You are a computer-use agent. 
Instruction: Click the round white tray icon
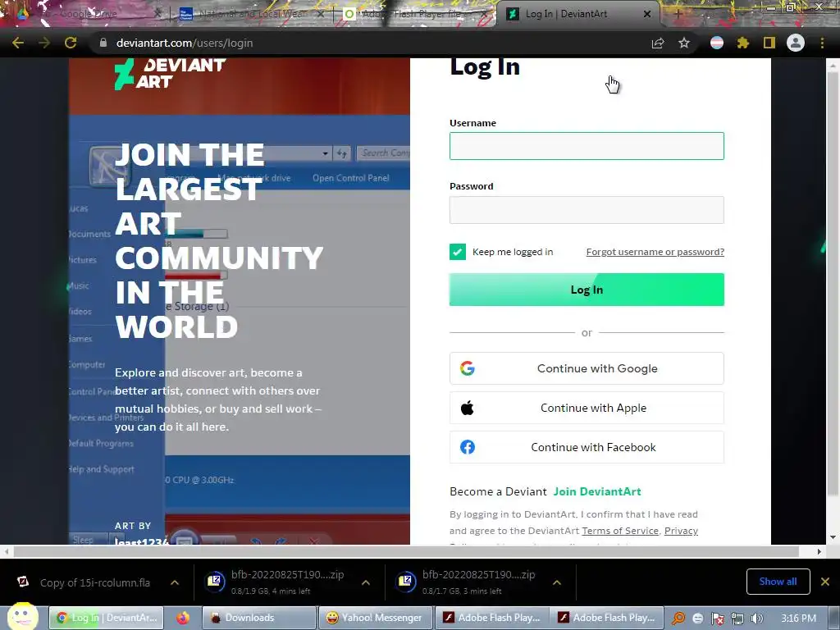(x=697, y=619)
